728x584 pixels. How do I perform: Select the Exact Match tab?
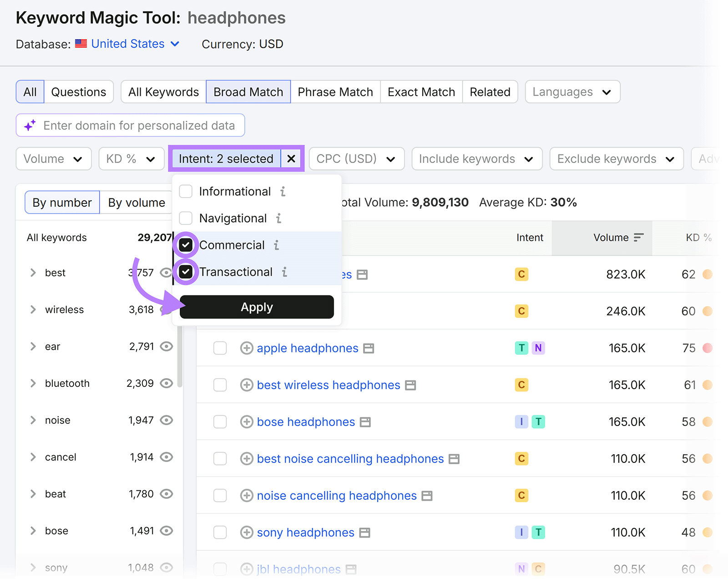[x=421, y=92]
